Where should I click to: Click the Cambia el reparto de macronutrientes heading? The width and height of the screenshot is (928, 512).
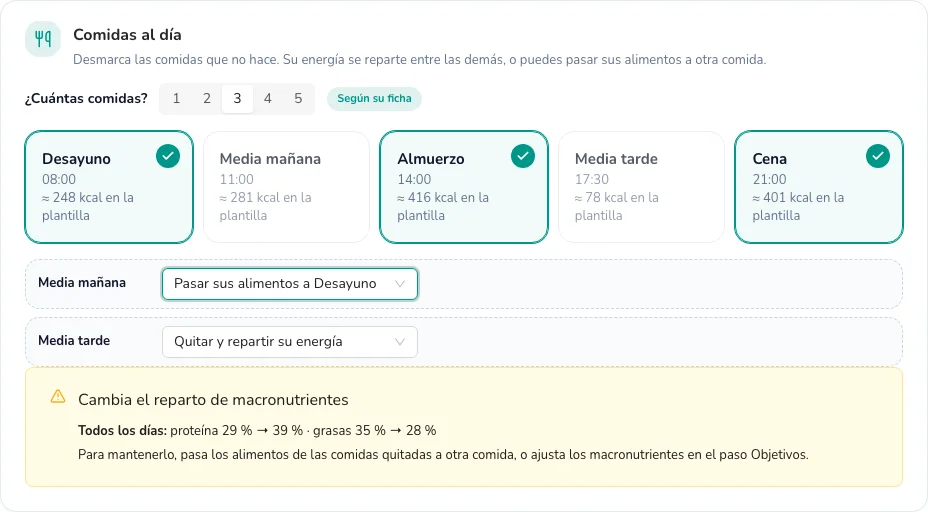tap(213, 400)
